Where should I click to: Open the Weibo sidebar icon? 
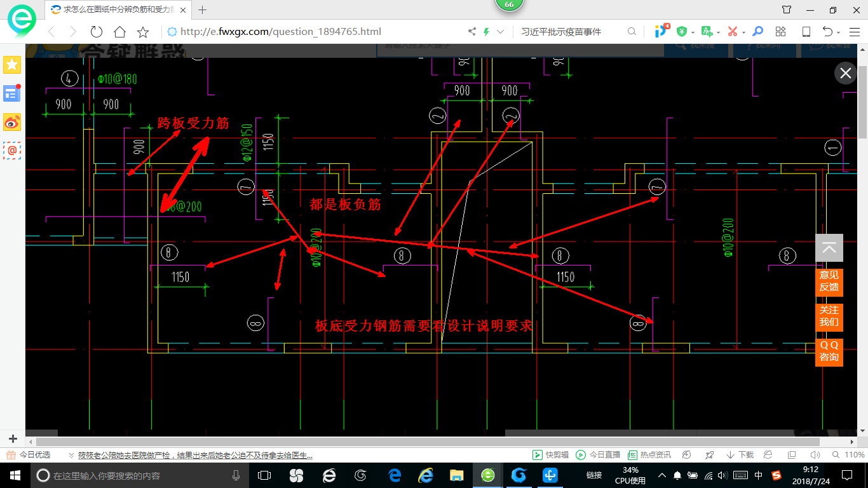(x=12, y=122)
